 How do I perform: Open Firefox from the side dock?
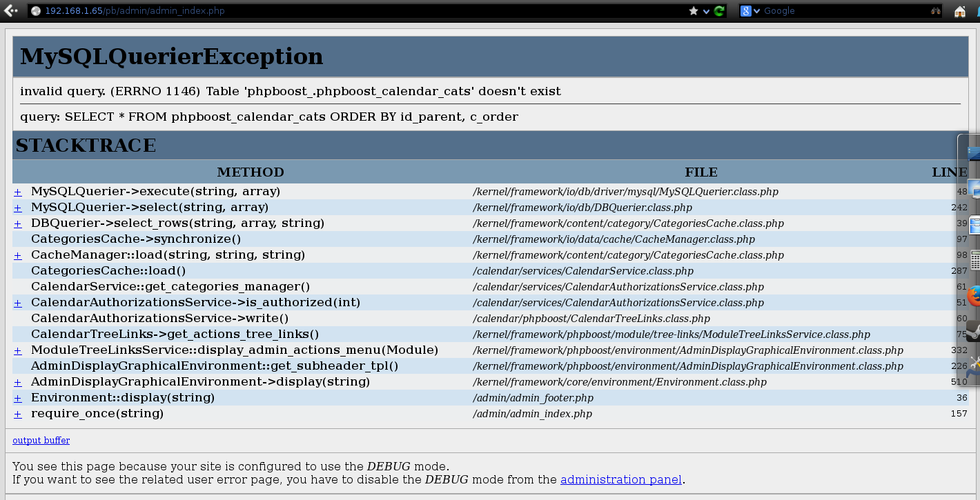(x=974, y=297)
